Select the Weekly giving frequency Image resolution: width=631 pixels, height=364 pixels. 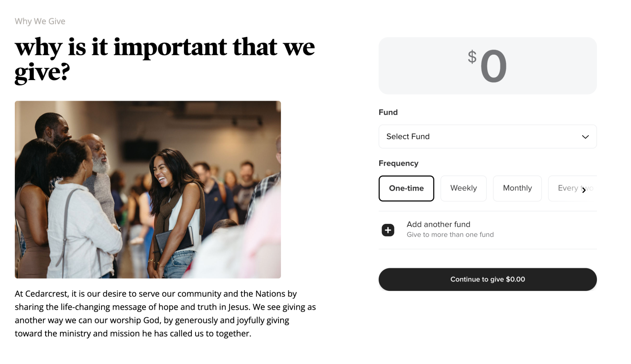pyautogui.click(x=463, y=188)
